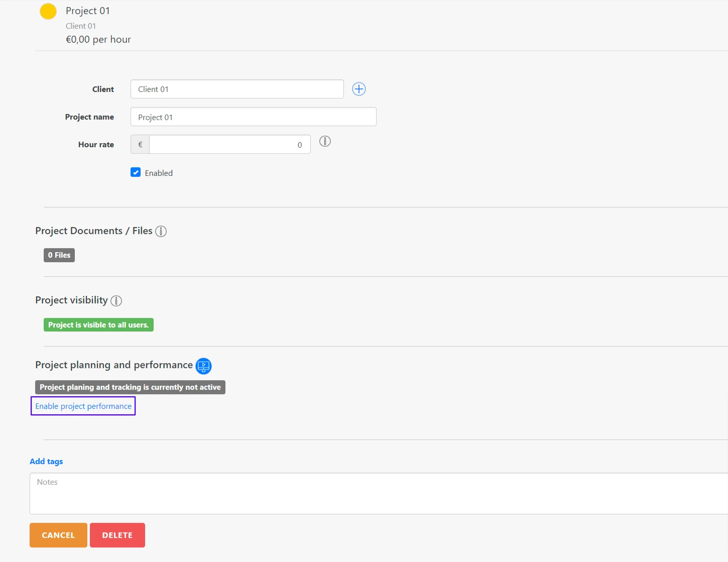The height and width of the screenshot is (562, 728).
Task: View the Hour rate info tooltip icon
Action: tap(325, 142)
